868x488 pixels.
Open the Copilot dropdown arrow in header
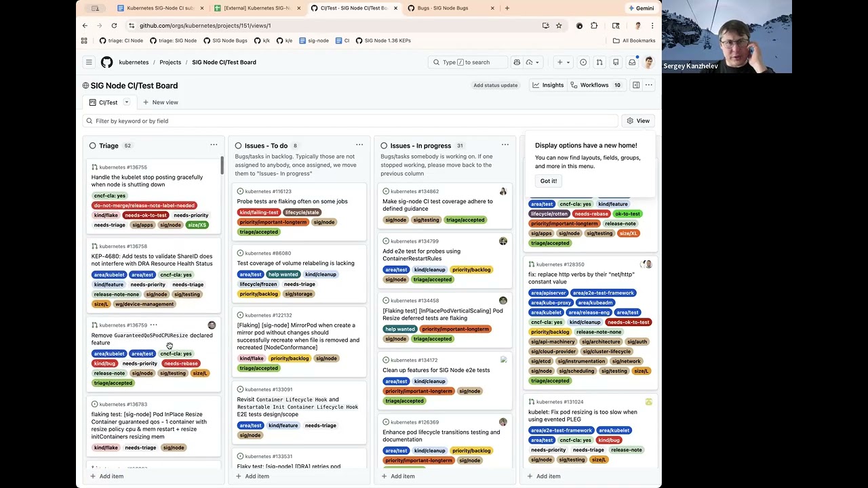pyautogui.click(x=537, y=62)
